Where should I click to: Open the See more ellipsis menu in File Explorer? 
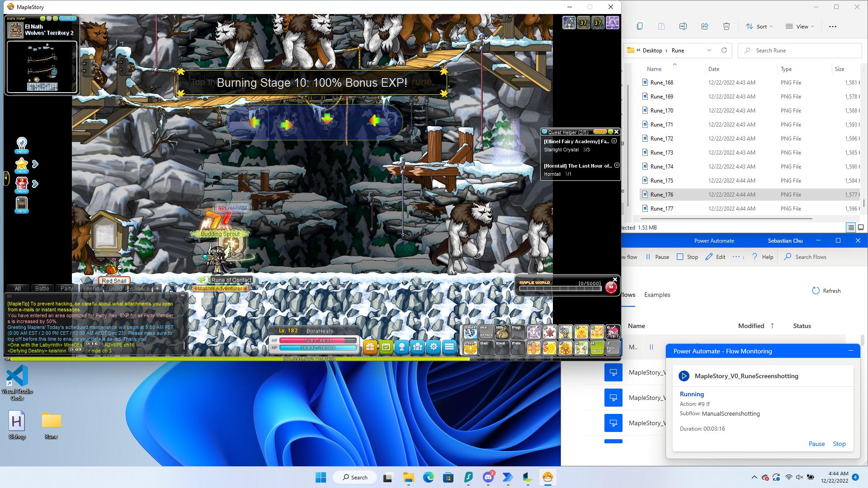click(x=833, y=26)
